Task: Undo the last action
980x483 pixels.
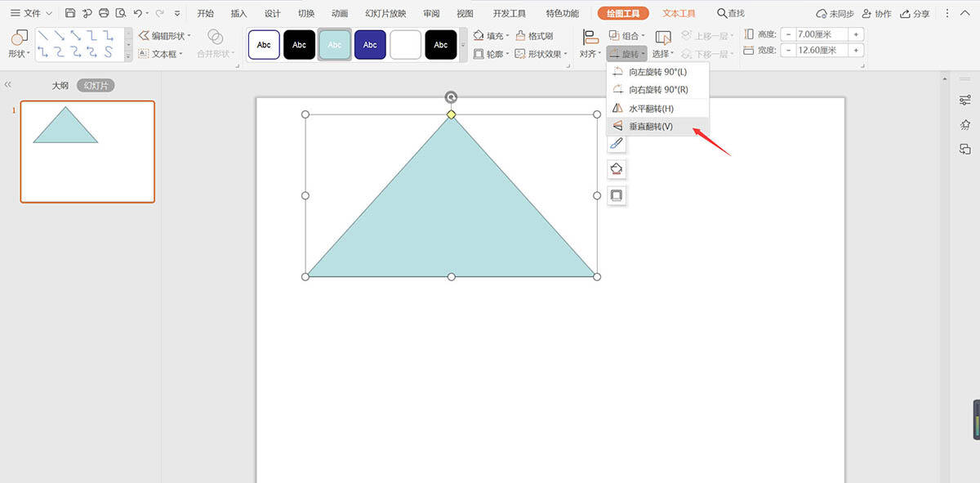Action: coord(137,13)
